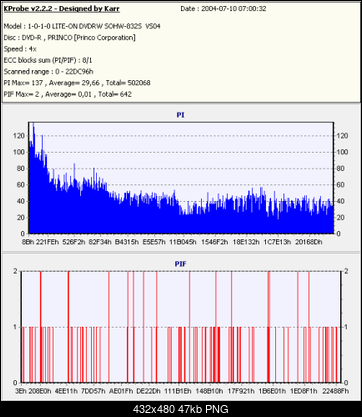The height and width of the screenshot is (417, 362).
Task: Click the 1C7E13h label on PI axis
Action: click(x=277, y=242)
